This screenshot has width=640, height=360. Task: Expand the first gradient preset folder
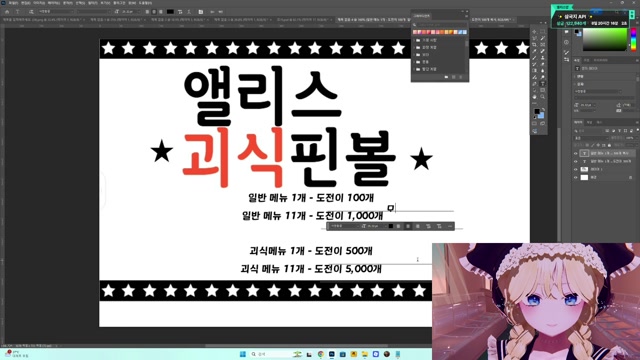[414, 40]
